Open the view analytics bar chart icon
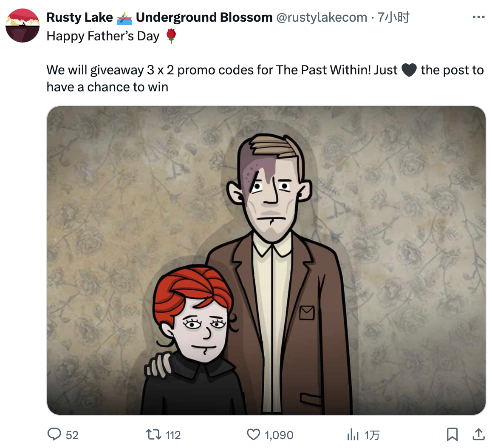 click(x=353, y=435)
